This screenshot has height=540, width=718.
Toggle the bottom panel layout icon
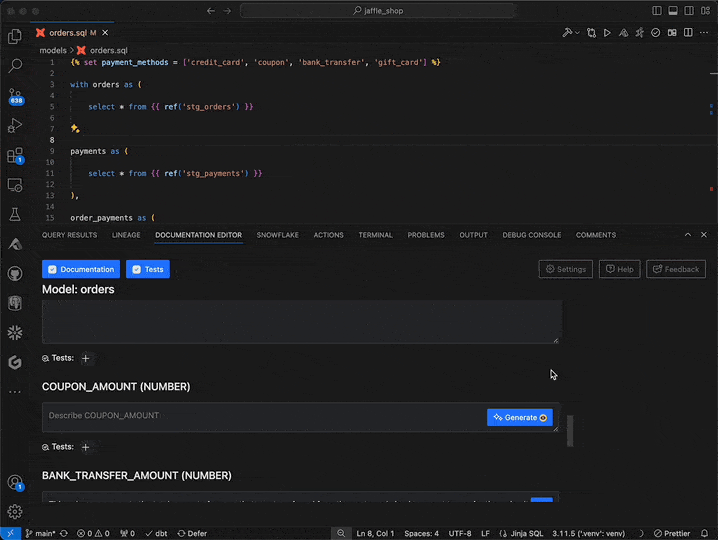point(673,11)
